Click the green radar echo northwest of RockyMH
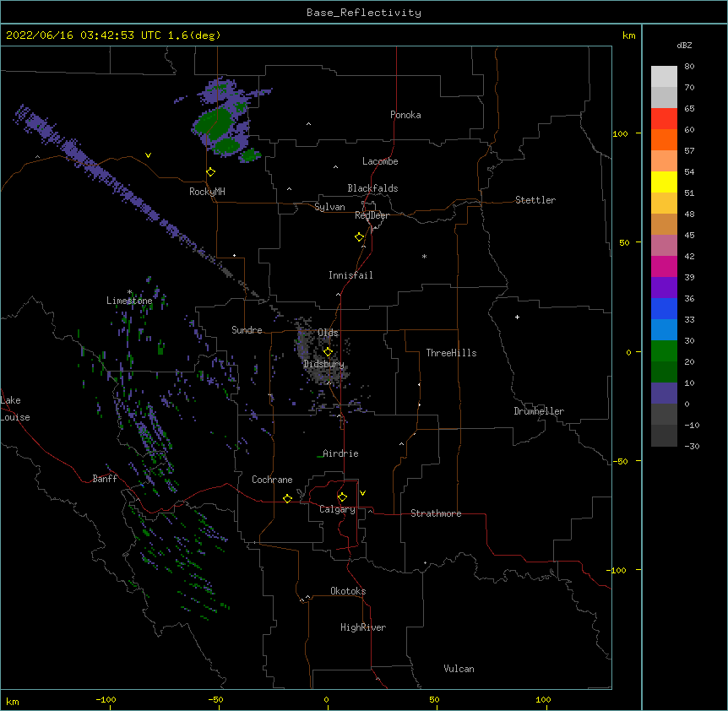 [214, 122]
